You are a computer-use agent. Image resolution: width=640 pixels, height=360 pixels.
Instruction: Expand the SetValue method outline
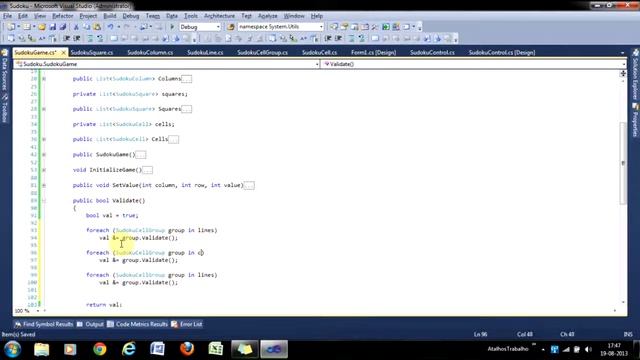coord(44,185)
